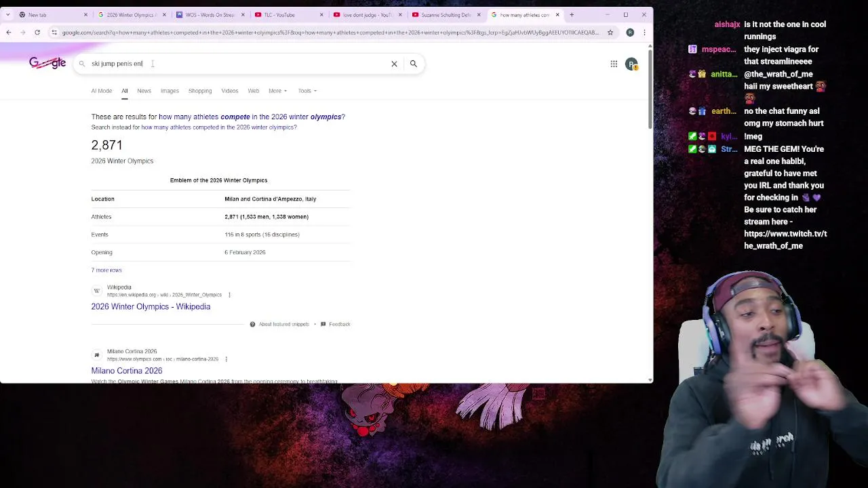Click the address bar URL

(330, 33)
